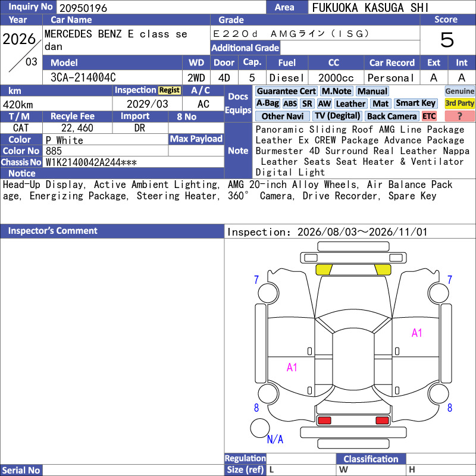
Task: Click the M.Note badge
Action: click(336, 91)
